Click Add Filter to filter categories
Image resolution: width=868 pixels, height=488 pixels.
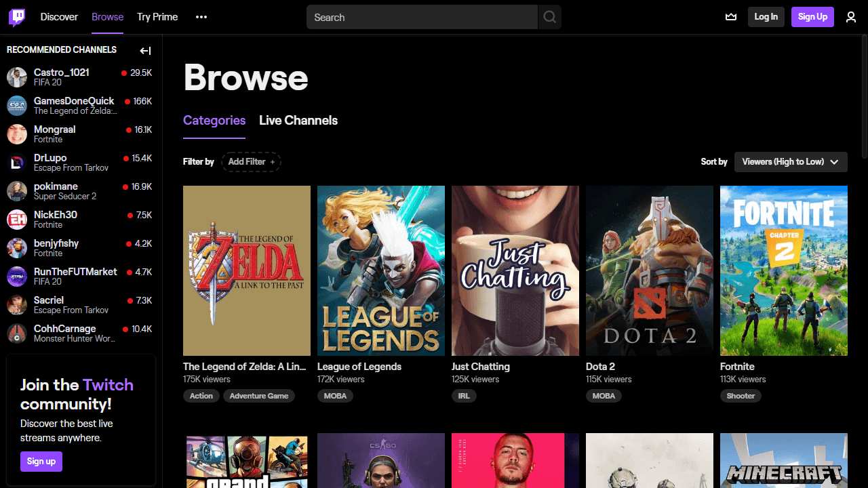pyautogui.click(x=252, y=162)
